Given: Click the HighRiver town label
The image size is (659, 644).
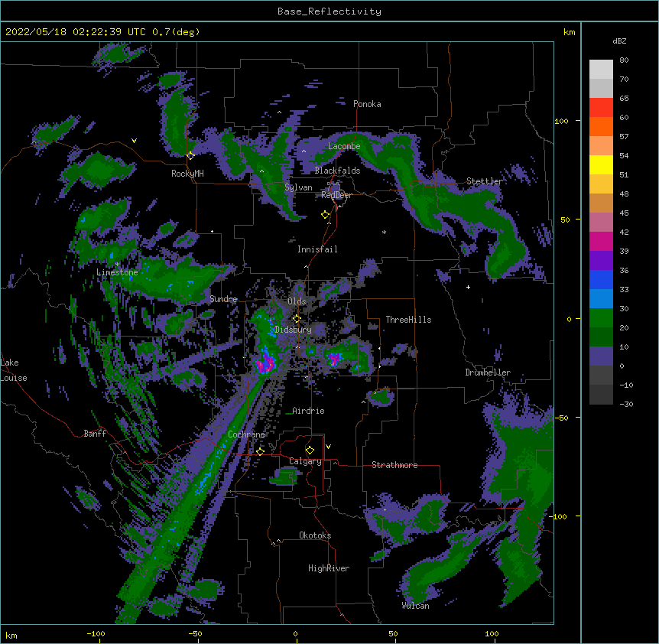Looking at the screenshot, I should click(x=329, y=568).
